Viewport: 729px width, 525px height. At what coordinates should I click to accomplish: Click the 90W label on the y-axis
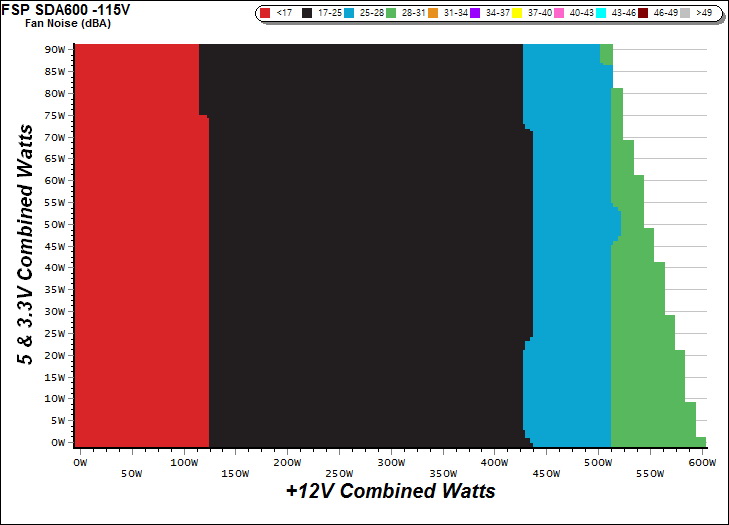(x=56, y=49)
